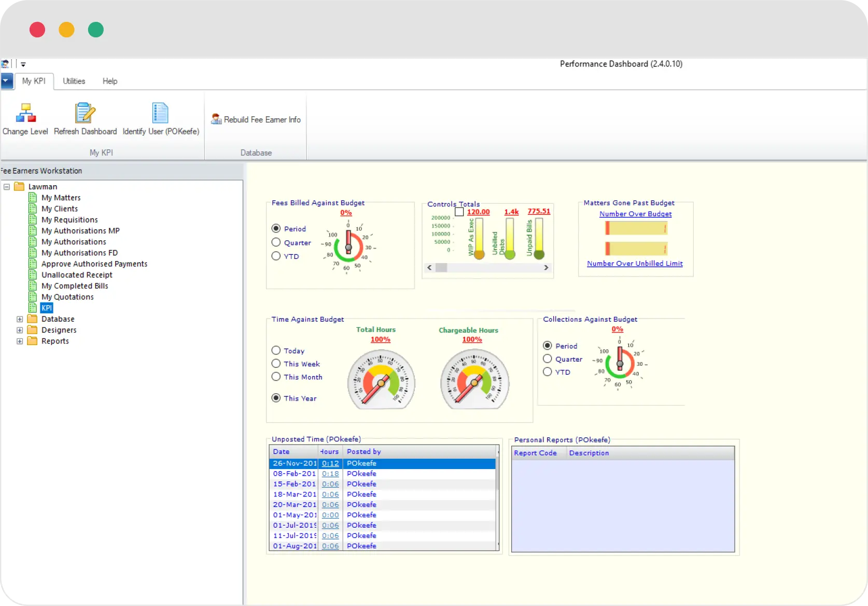Image resolution: width=868 pixels, height=606 pixels.
Task: Click the Fees Billed Against Budget gauge
Action: click(x=348, y=246)
